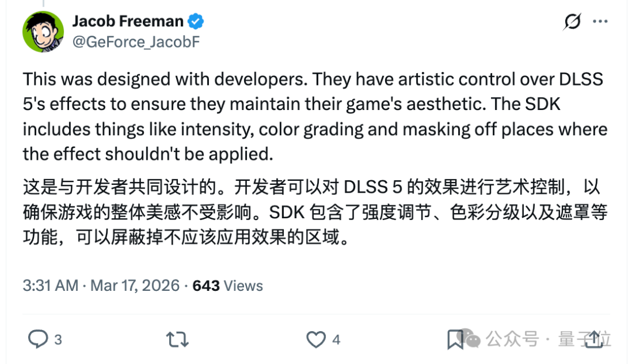Click the Grok slashed-circle icon
Screen dimensions: 632x364
pyautogui.click(x=572, y=22)
